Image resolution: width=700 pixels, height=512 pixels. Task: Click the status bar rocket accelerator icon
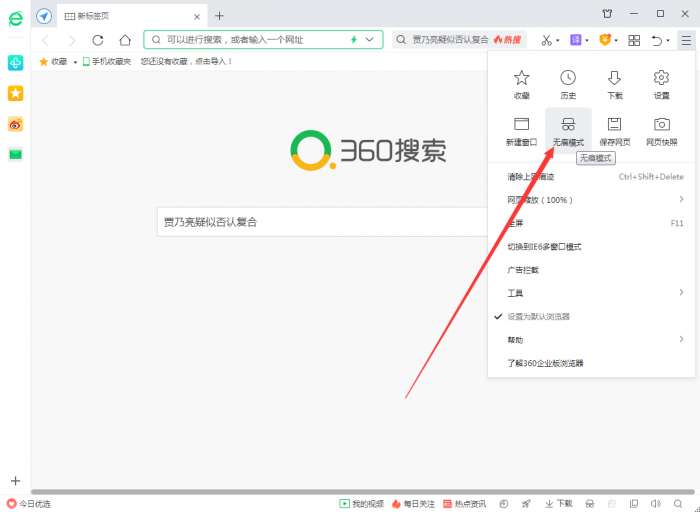[526, 504]
